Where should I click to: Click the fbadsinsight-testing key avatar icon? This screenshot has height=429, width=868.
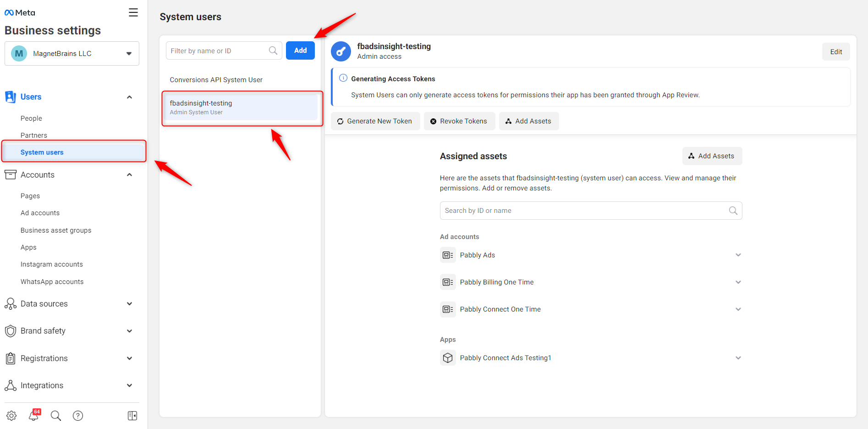(341, 51)
